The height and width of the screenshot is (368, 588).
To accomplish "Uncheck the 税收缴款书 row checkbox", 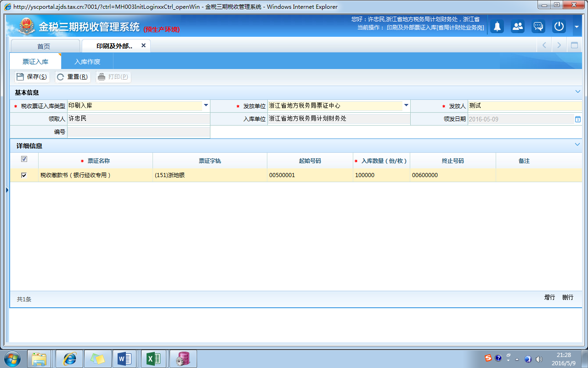I will click(24, 175).
